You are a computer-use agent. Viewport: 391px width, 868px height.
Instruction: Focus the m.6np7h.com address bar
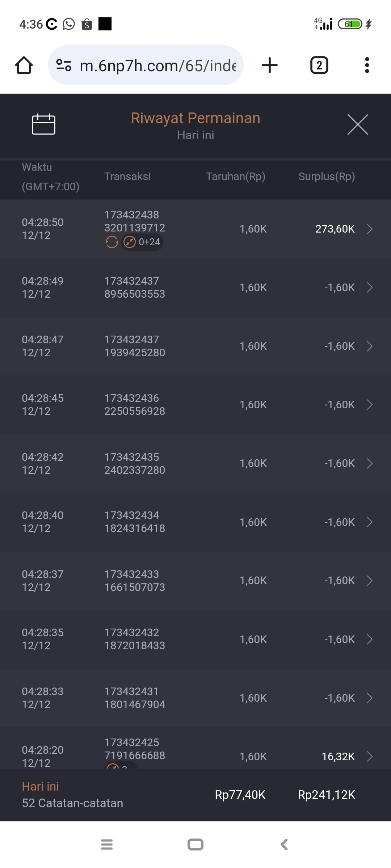point(157,66)
